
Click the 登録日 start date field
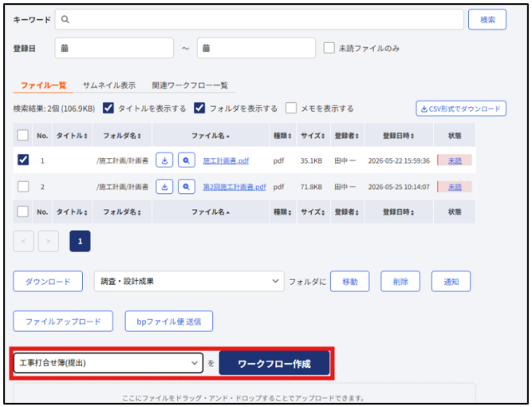point(114,48)
